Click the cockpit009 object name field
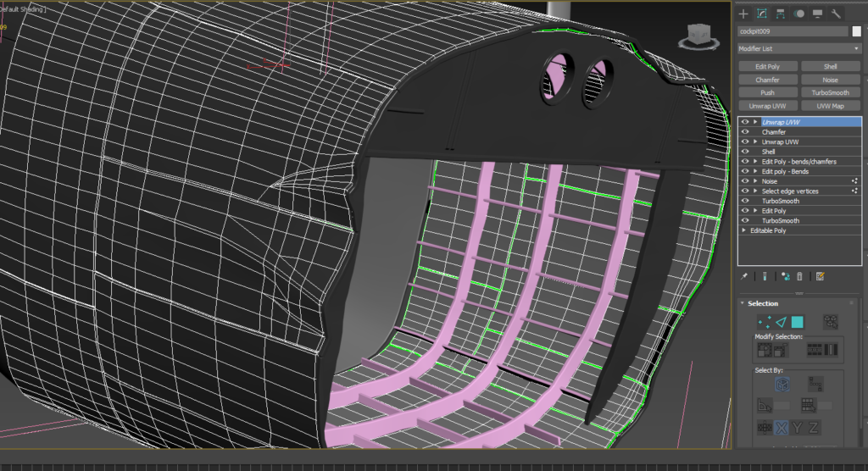The image size is (868, 471). 793,31
